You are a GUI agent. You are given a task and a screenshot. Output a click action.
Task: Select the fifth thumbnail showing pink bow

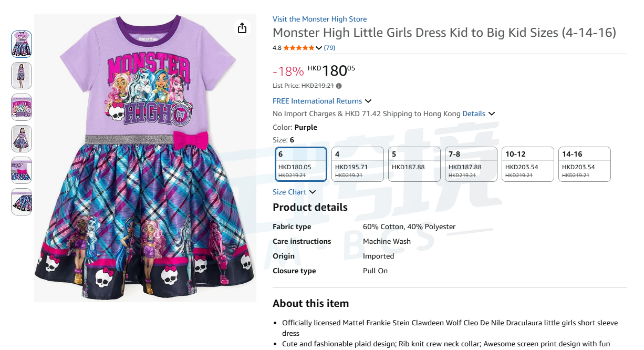(x=22, y=170)
